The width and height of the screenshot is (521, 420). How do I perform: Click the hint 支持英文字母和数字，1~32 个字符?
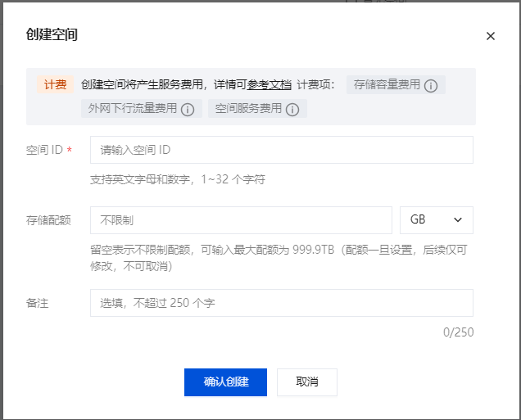point(178,179)
